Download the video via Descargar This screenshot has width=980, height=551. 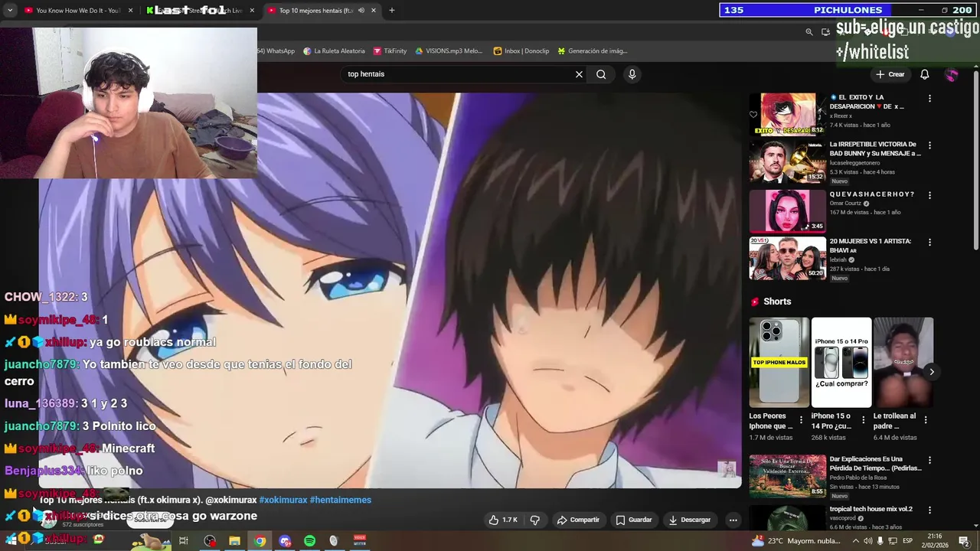(x=690, y=520)
